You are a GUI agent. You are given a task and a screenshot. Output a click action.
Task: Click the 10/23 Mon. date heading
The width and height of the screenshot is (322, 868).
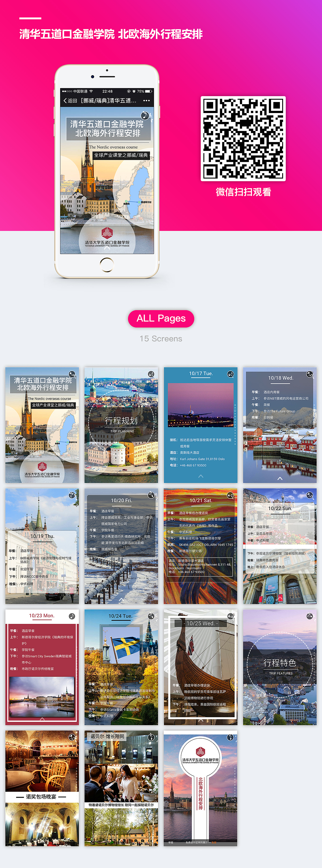point(42,615)
